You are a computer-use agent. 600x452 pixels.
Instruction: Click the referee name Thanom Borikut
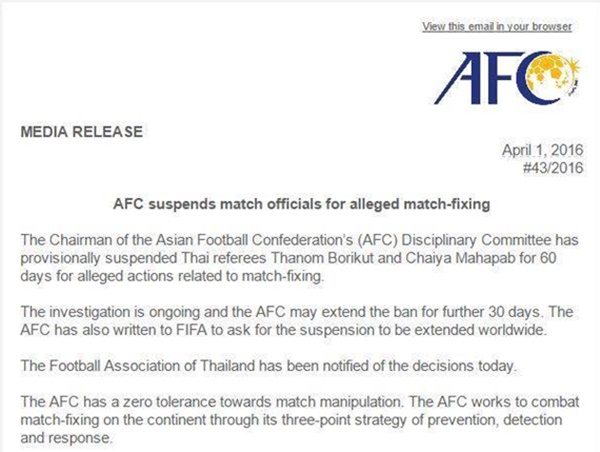click(322, 258)
